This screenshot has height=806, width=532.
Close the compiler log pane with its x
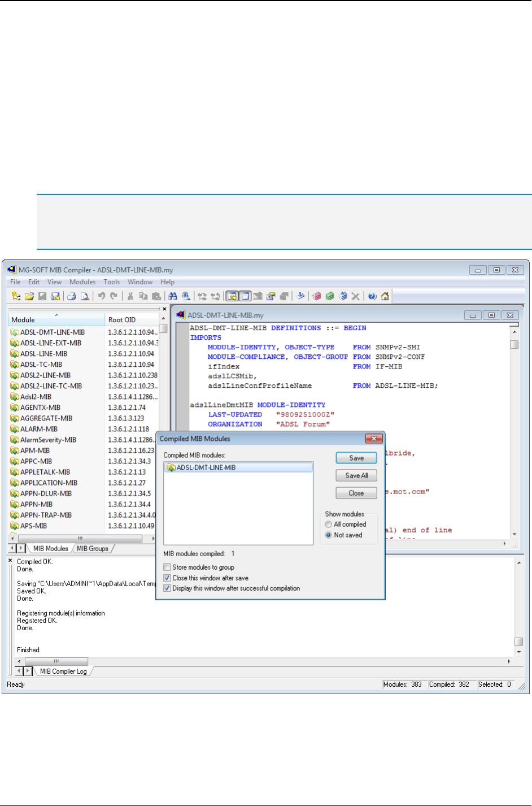tap(10, 561)
